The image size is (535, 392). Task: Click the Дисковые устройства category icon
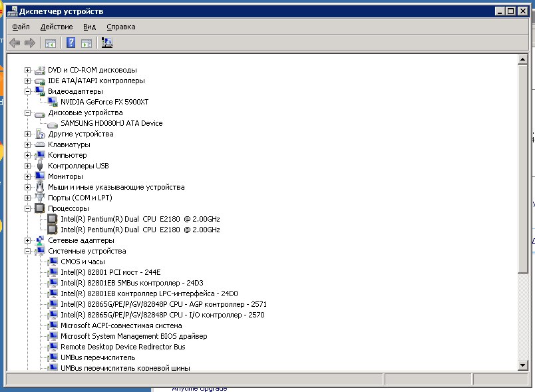click(40, 114)
